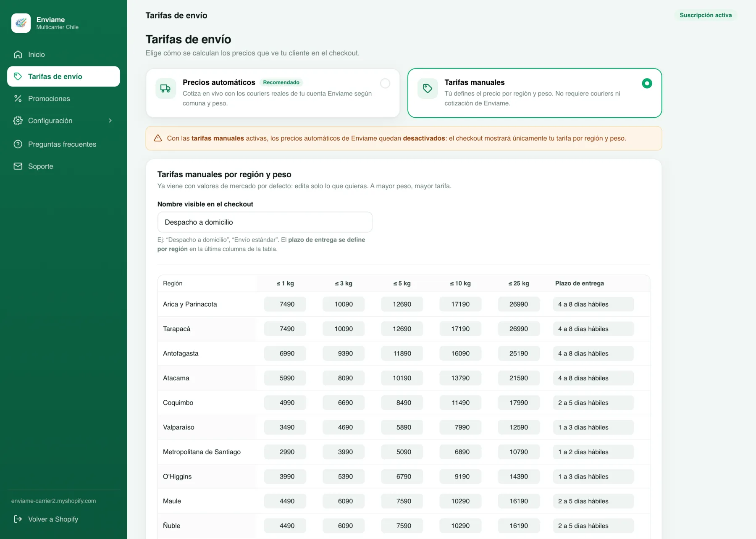
Task: Edit Tarapacá ≤25 kg price field
Action: [519, 329]
